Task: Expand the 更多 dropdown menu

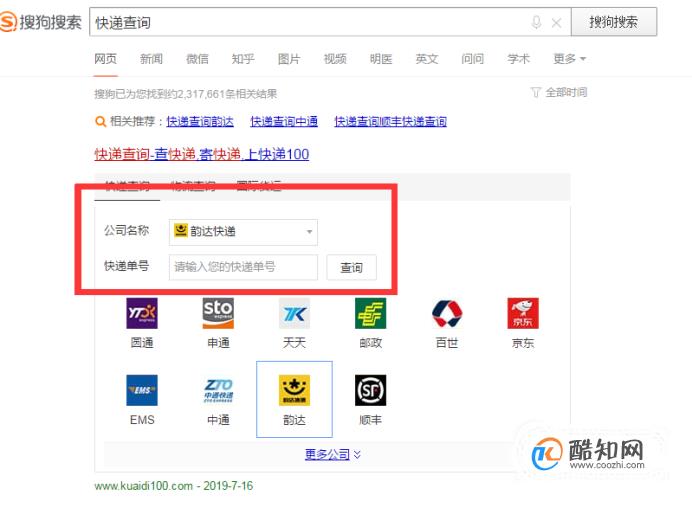Action: click(x=569, y=59)
